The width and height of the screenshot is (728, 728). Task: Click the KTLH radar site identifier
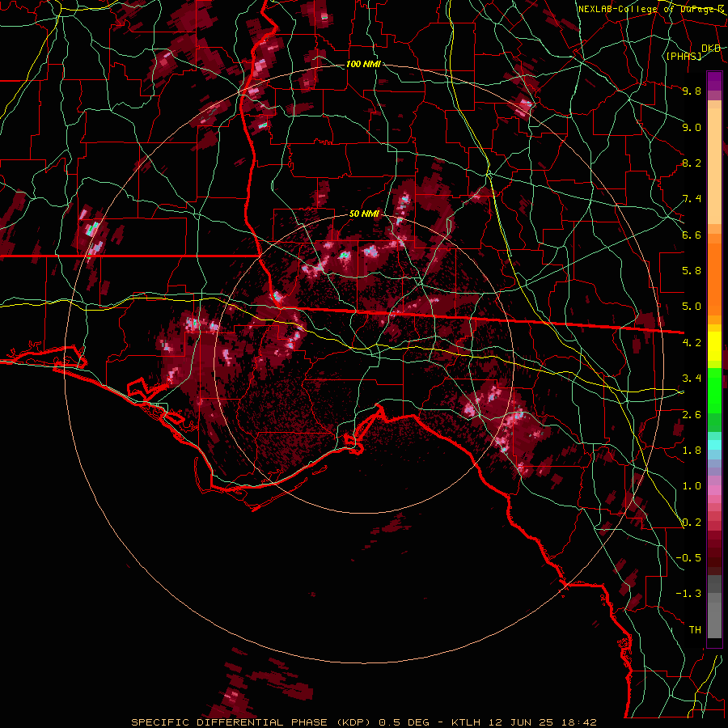[467, 722]
